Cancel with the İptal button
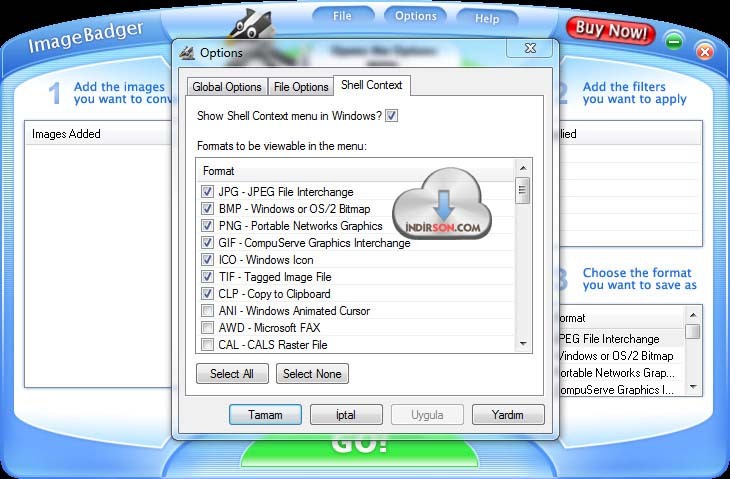 [346, 415]
